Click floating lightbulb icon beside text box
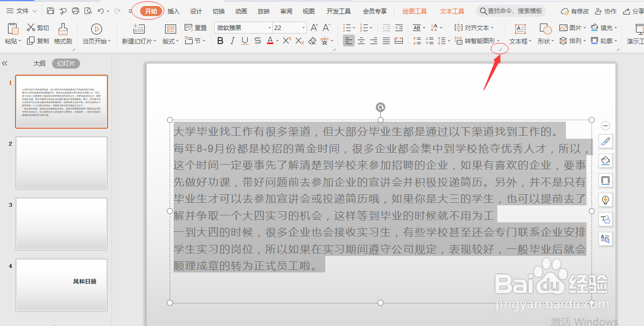 pyautogui.click(x=605, y=200)
